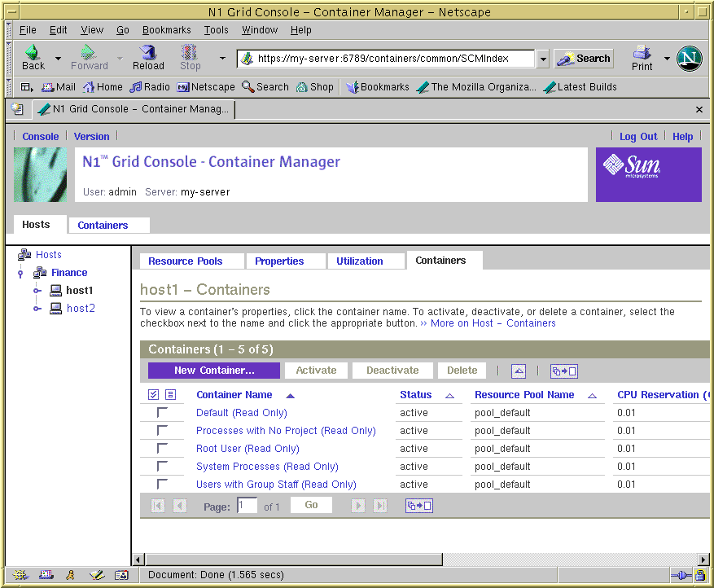714x588 pixels.
Task: Open the Bookmarks folder in personal toolbar
Action: (x=378, y=87)
